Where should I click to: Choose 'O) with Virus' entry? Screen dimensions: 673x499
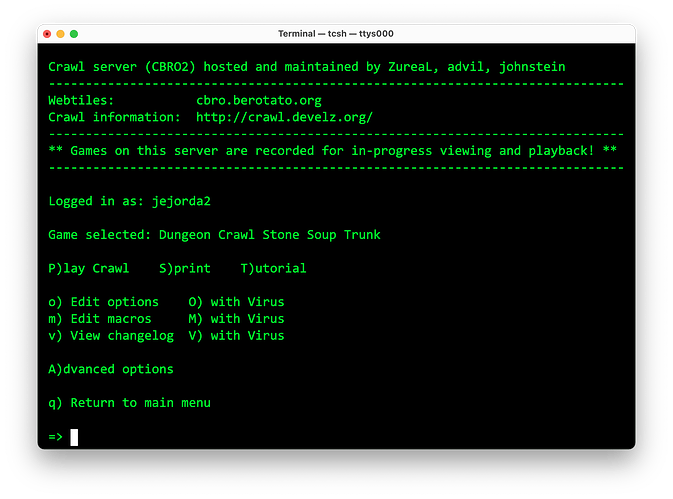pyautogui.click(x=236, y=302)
